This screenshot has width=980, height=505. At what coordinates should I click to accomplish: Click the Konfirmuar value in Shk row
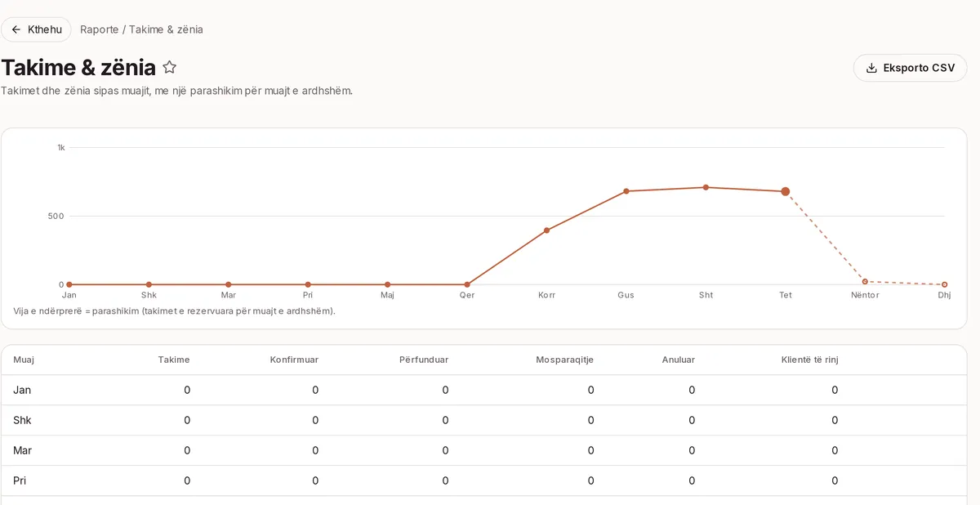(x=315, y=420)
